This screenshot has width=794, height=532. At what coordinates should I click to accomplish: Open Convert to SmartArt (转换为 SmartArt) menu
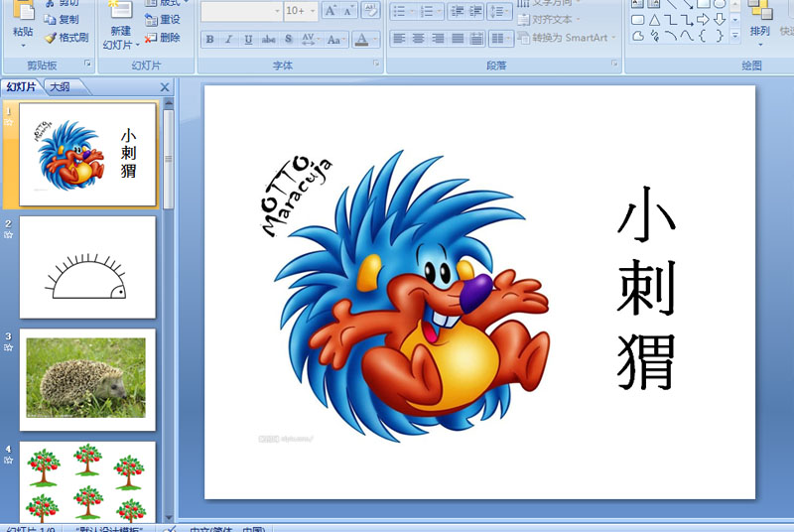567,38
